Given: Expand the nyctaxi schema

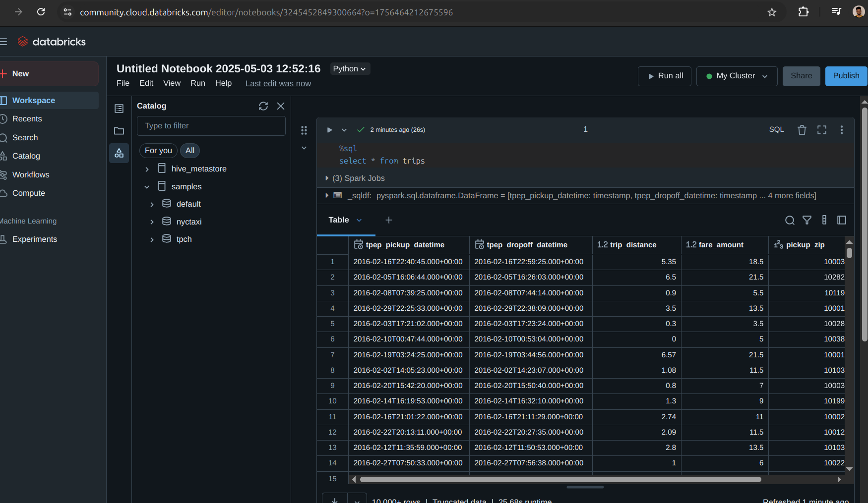Looking at the screenshot, I should tap(152, 222).
